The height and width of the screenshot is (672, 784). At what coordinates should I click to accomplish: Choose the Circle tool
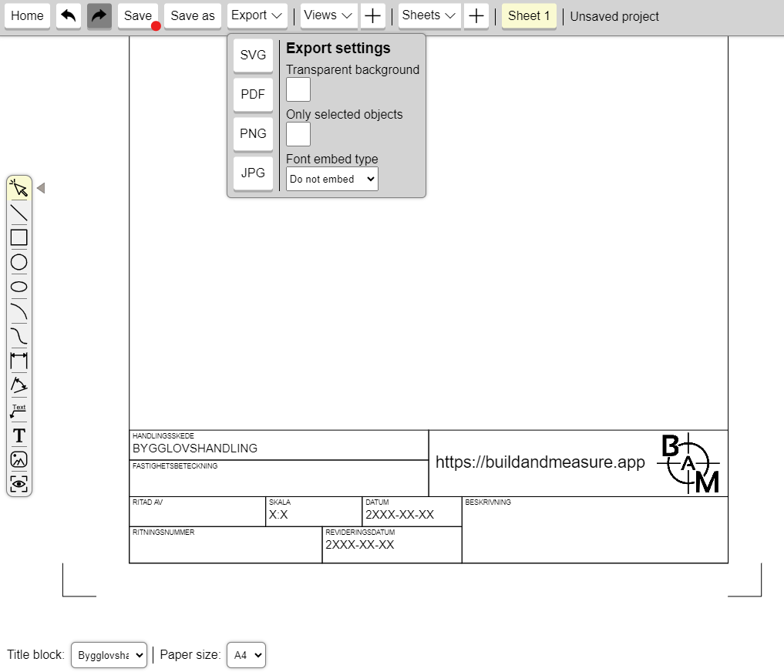[19, 262]
